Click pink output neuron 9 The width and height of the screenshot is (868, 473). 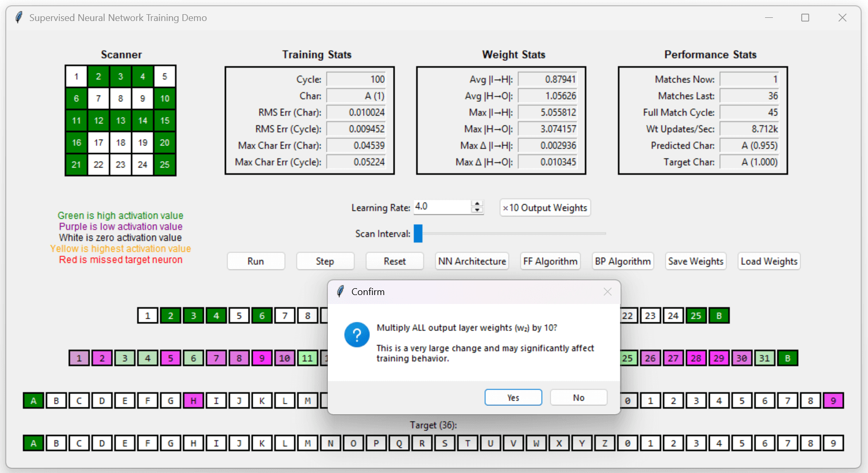pyautogui.click(x=833, y=401)
